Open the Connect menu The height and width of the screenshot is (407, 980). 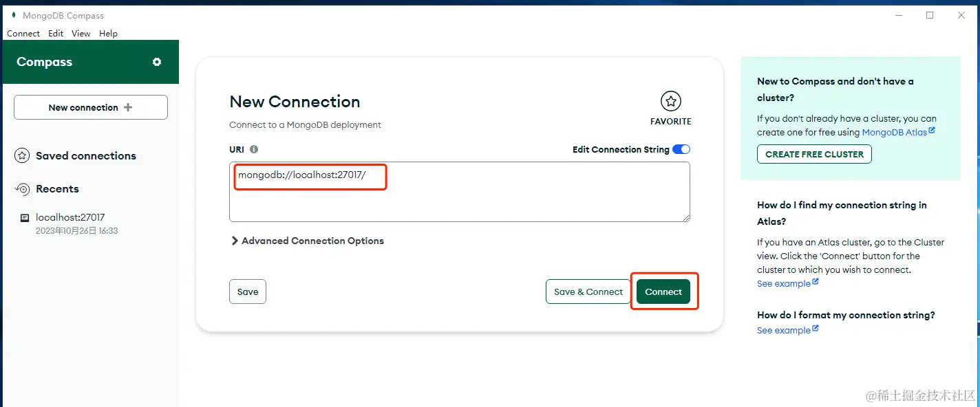click(23, 33)
